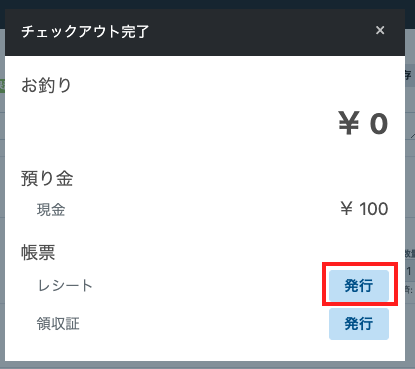Issue the 領収証 with its 発行 button
415x369 pixels.
click(x=359, y=324)
